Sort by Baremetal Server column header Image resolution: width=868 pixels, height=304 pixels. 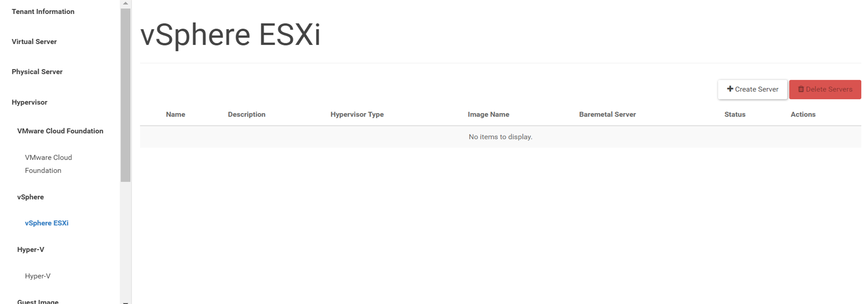(x=607, y=115)
